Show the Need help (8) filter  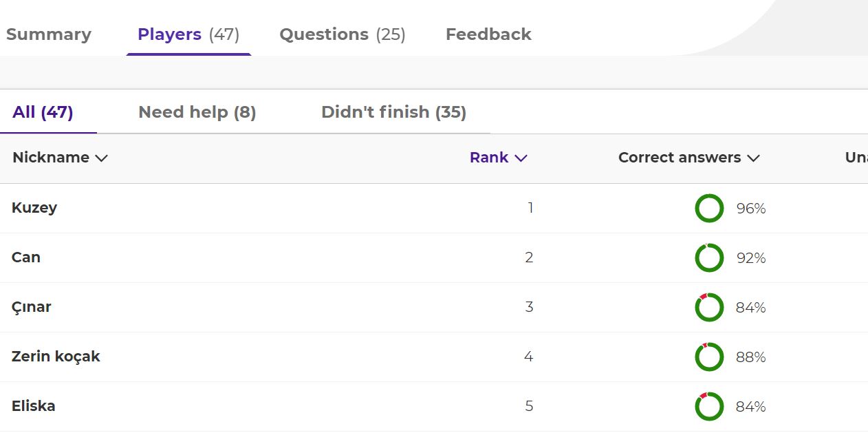[x=197, y=112]
